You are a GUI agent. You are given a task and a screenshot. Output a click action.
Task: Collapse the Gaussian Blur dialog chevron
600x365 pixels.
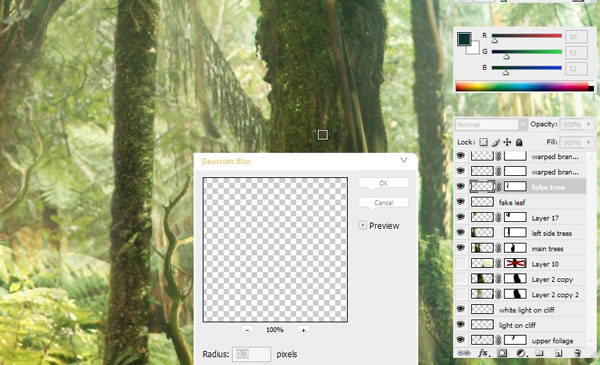coord(404,160)
